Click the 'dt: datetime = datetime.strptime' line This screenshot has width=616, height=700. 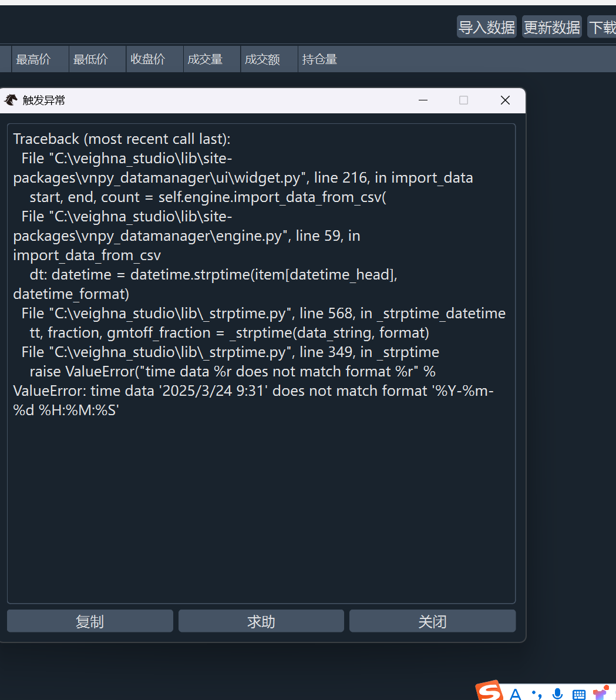tap(206, 284)
